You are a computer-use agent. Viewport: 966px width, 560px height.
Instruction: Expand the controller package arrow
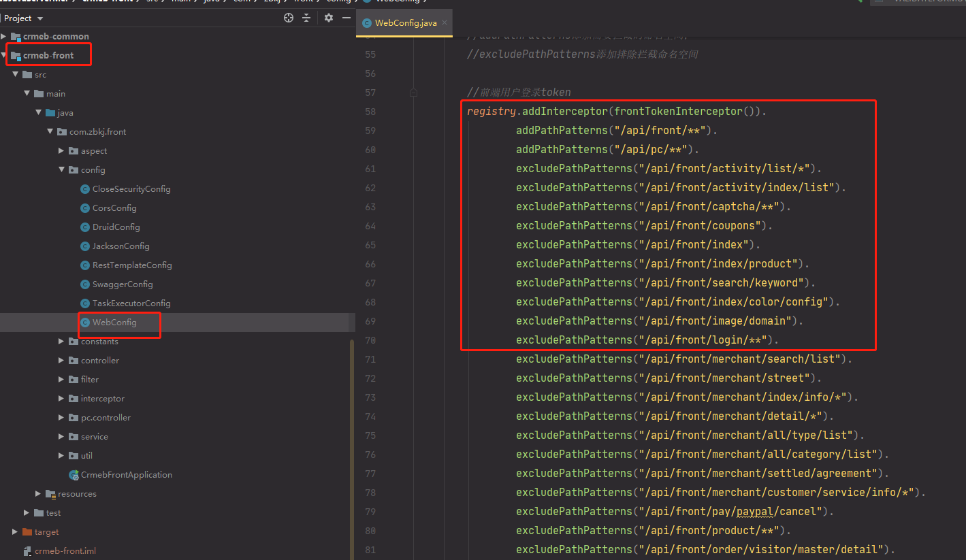pyautogui.click(x=62, y=360)
